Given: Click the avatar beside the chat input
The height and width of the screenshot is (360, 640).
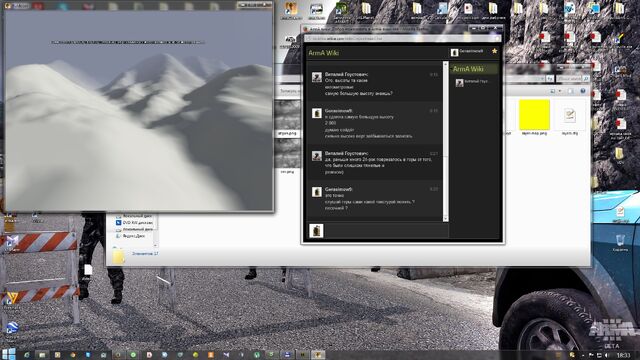Looking at the screenshot, I should pos(316,231).
